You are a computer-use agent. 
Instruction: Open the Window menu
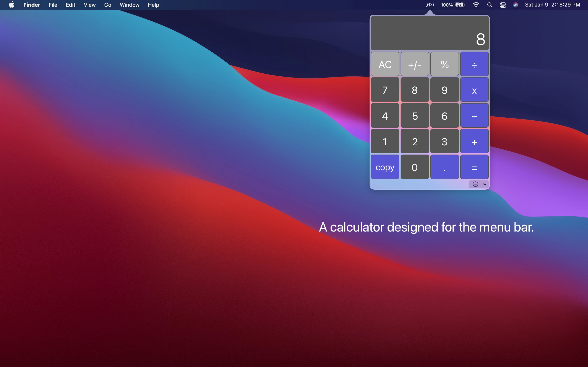point(129,5)
